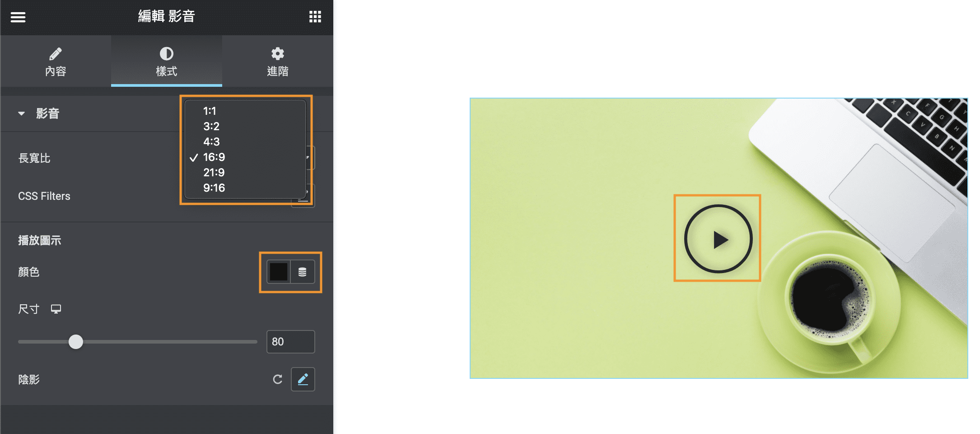Open the black play icon color swatch

point(279,272)
